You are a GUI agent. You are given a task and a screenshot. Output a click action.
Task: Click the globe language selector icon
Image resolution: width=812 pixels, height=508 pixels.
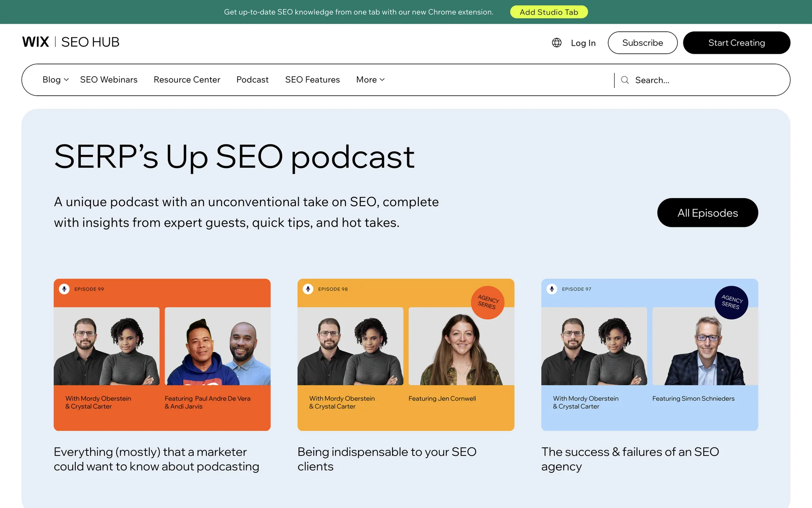[x=557, y=43]
